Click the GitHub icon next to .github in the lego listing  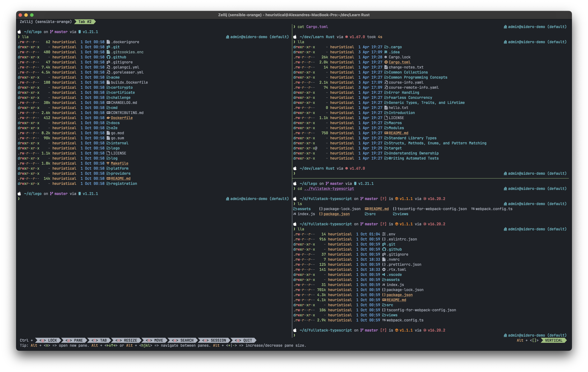(x=108, y=57)
